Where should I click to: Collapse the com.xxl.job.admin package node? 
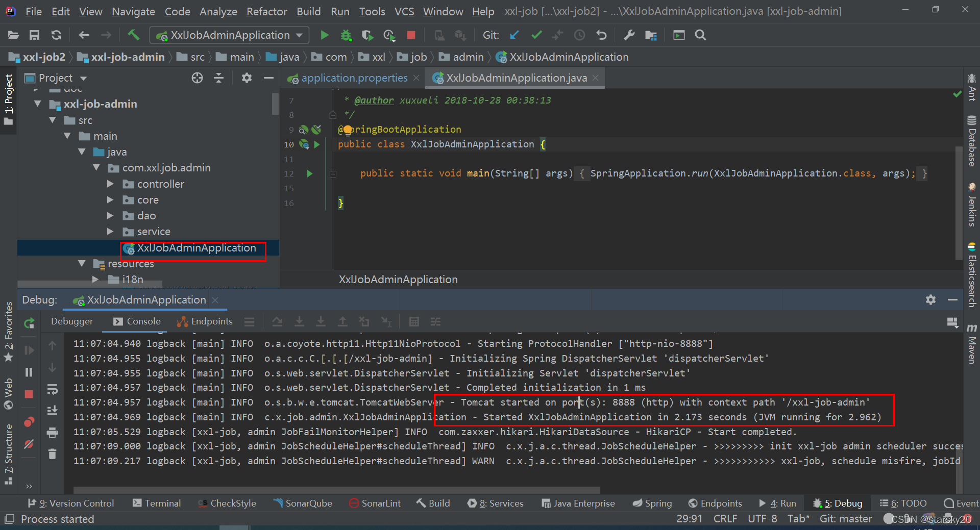pos(96,168)
